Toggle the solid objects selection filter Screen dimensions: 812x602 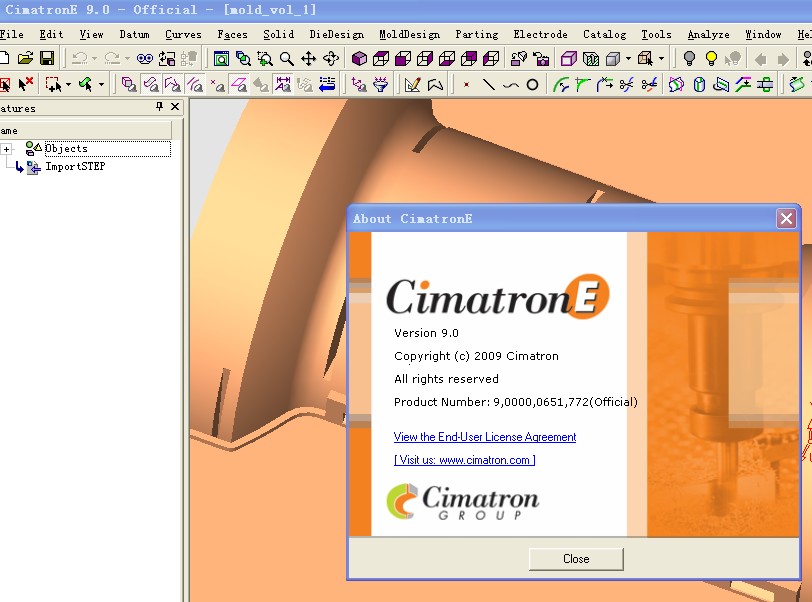[x=128, y=84]
